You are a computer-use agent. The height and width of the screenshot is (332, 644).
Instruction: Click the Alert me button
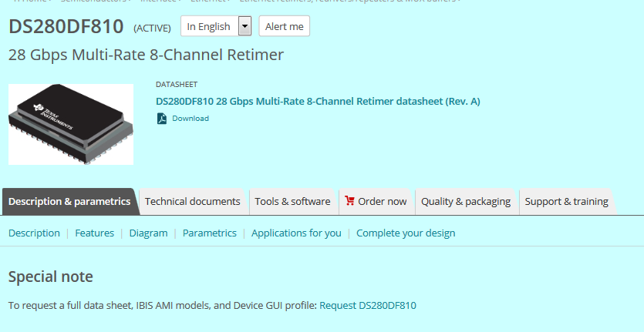(x=284, y=26)
